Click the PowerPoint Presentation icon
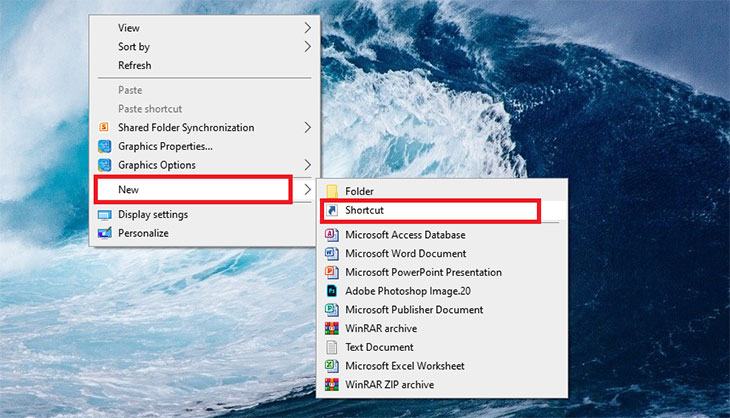 [x=331, y=272]
